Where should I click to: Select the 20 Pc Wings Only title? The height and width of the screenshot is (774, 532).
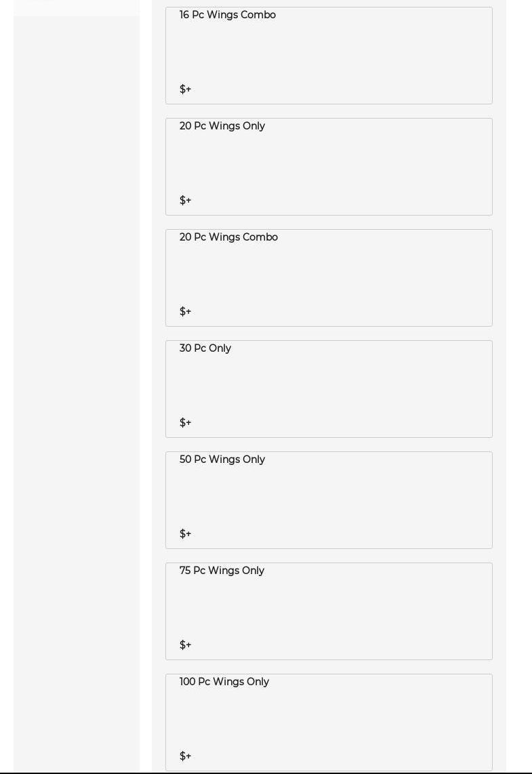click(x=222, y=126)
